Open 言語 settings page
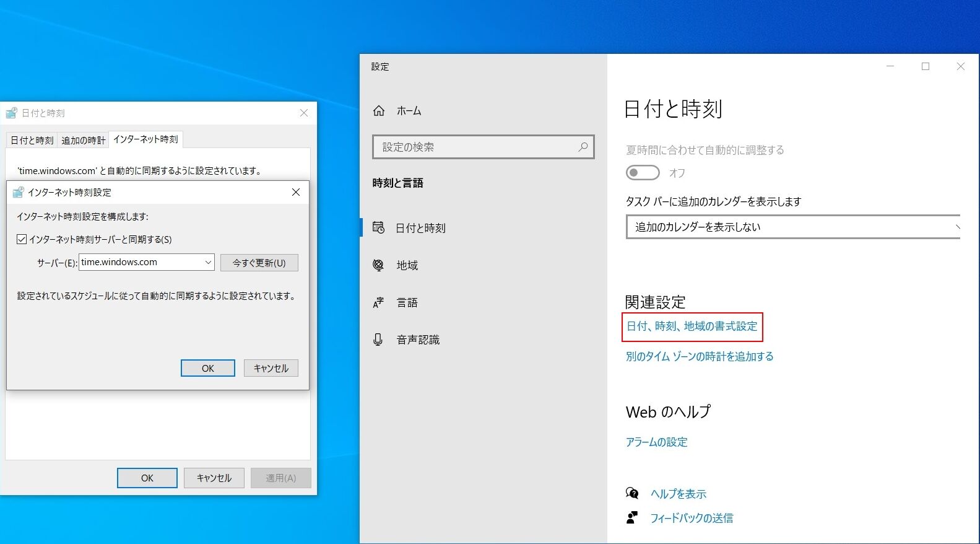The image size is (980, 544). pos(483,302)
